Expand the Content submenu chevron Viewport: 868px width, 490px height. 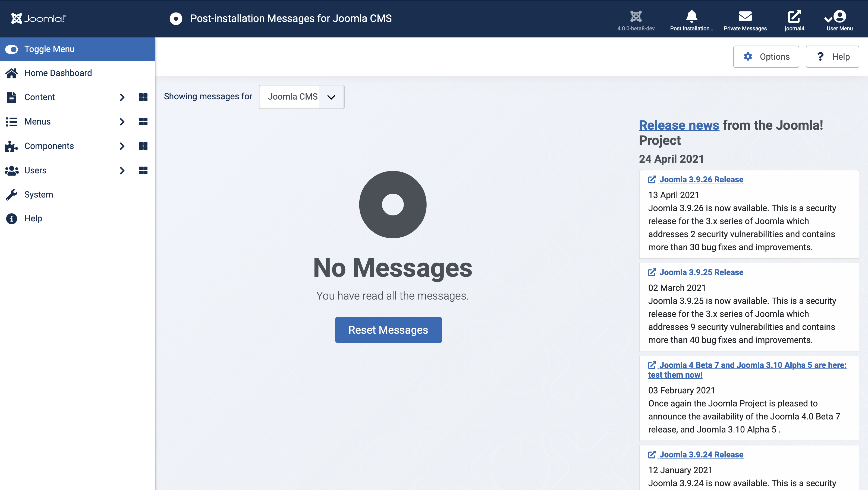pyautogui.click(x=122, y=97)
